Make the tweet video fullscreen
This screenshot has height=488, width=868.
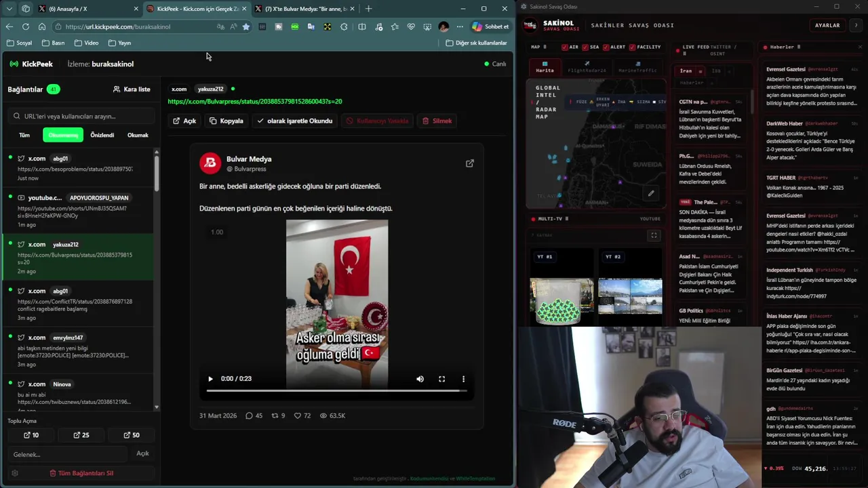point(441,379)
